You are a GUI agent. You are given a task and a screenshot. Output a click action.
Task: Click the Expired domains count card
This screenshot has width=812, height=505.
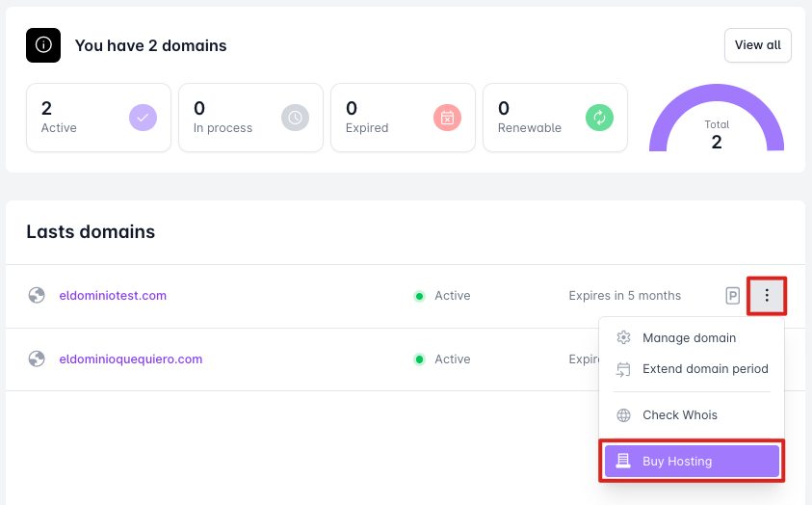coord(383,118)
